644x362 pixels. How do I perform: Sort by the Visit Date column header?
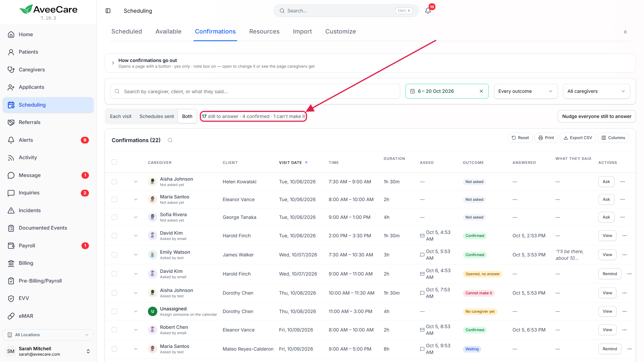point(293,163)
